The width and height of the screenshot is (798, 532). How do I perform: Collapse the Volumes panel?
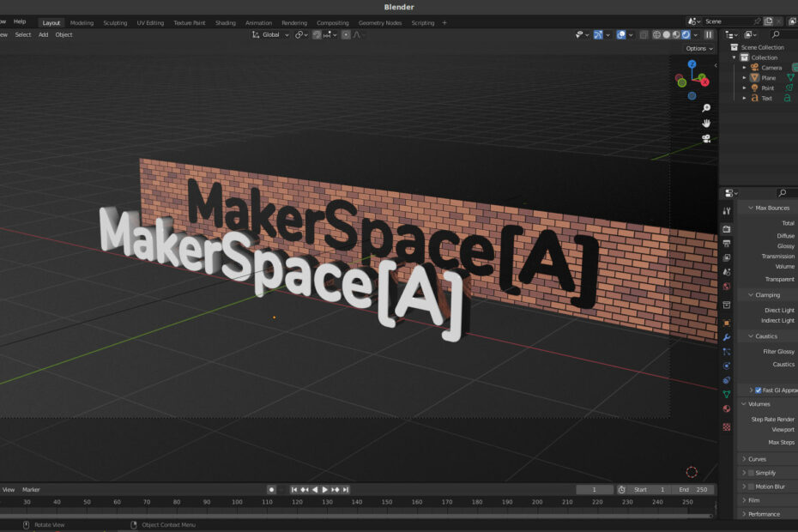point(744,404)
